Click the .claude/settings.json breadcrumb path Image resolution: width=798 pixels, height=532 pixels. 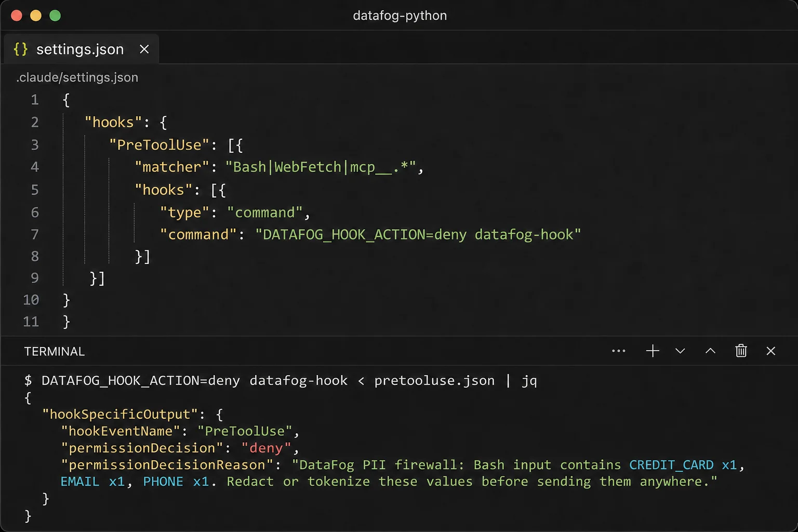coord(77,77)
